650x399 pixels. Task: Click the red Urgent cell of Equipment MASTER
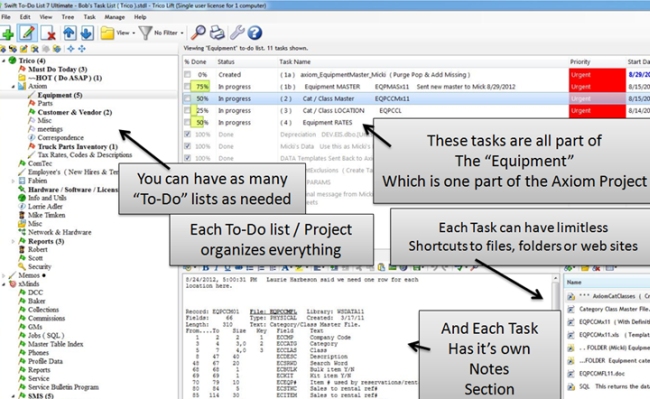(597, 87)
